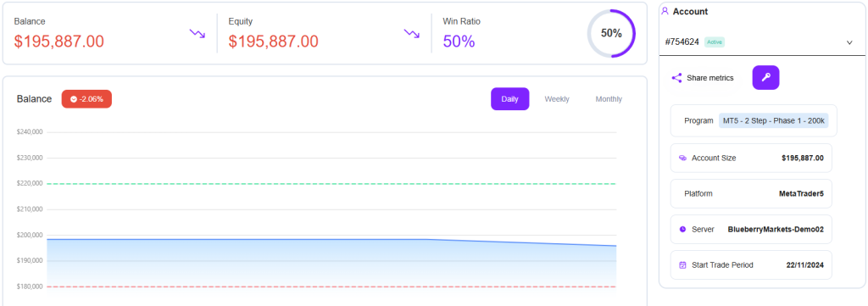The image size is (868, 306).
Task: Click the Share metrics link
Action: pos(710,78)
